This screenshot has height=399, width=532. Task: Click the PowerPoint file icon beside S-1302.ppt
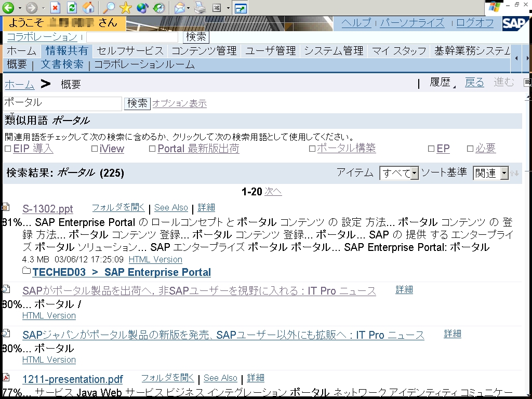tap(5, 207)
